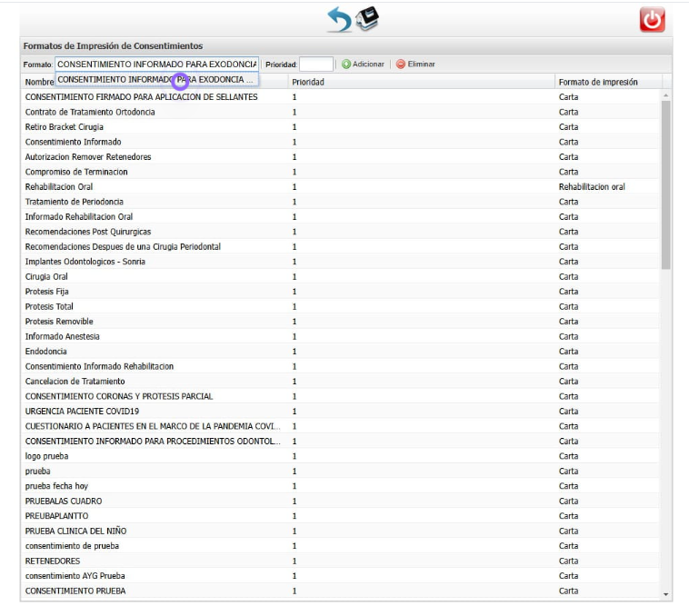Select row Tratamiento de Periodoncia
689x616 pixels.
[x=341, y=202]
